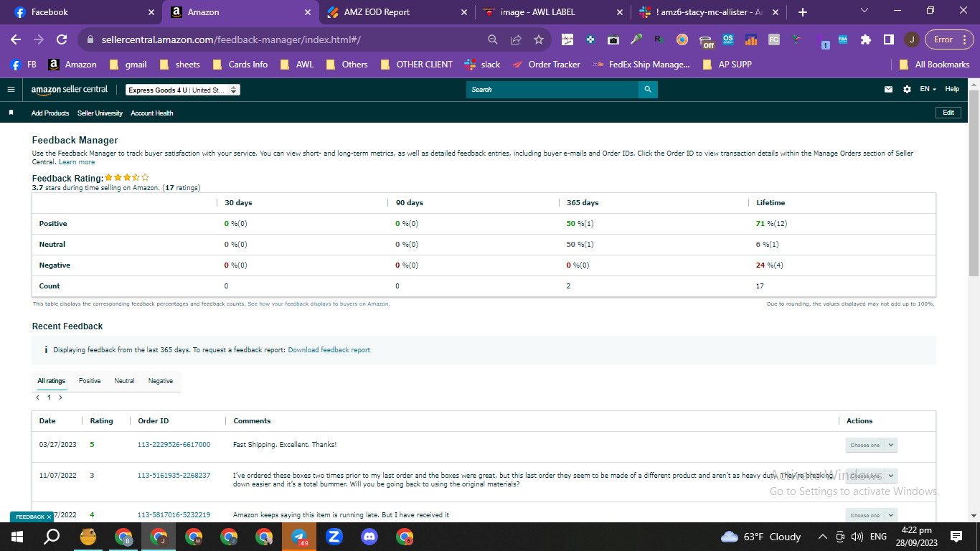Open Choose one dropdown for order 113-5817016-5232219
The height and width of the screenshot is (551, 980).
(x=871, y=515)
